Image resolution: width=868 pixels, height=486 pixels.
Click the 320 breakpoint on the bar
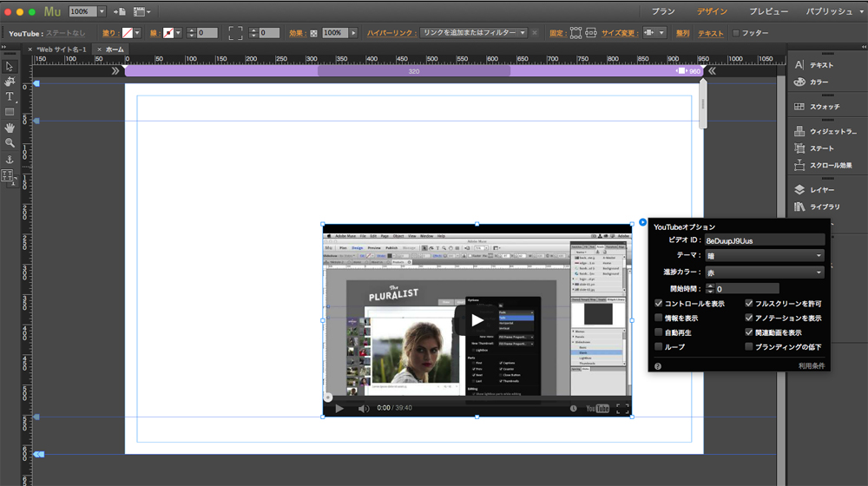pos(413,71)
